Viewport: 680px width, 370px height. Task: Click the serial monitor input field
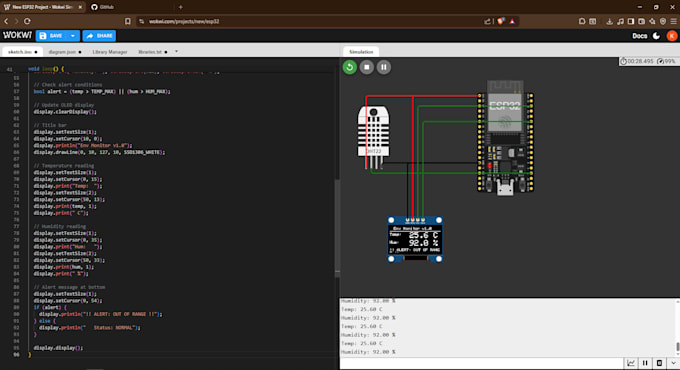point(481,363)
